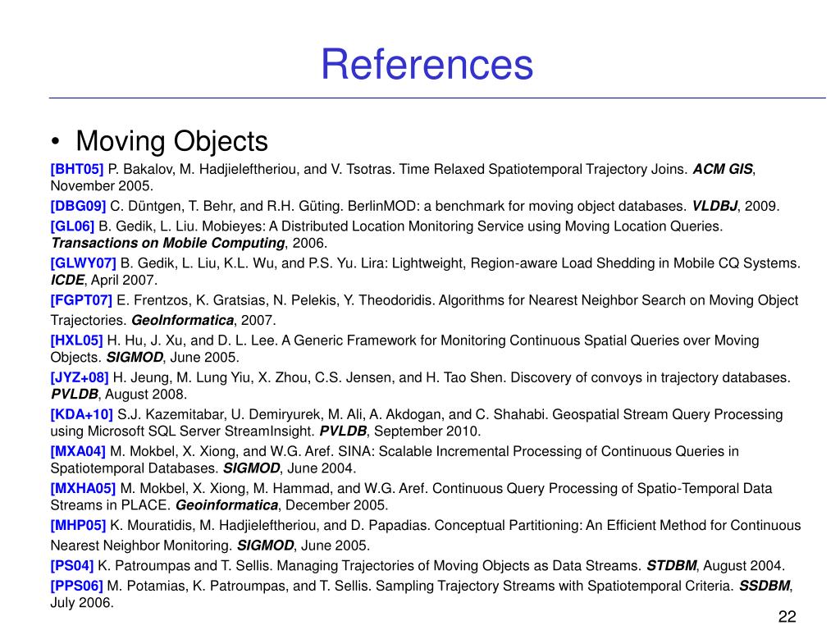
Task: Click author names "P. Bakalov, M. Hadjieleftheriou"
Action: click(x=203, y=169)
